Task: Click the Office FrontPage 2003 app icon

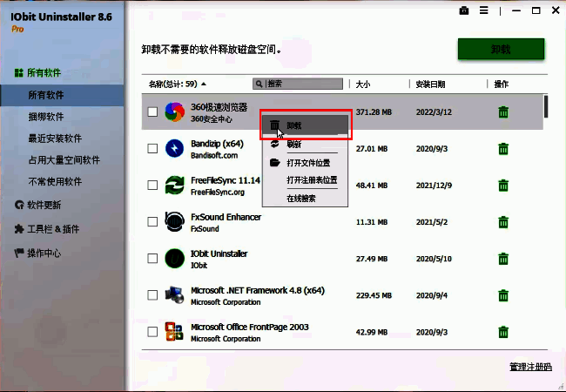Action: (x=174, y=332)
